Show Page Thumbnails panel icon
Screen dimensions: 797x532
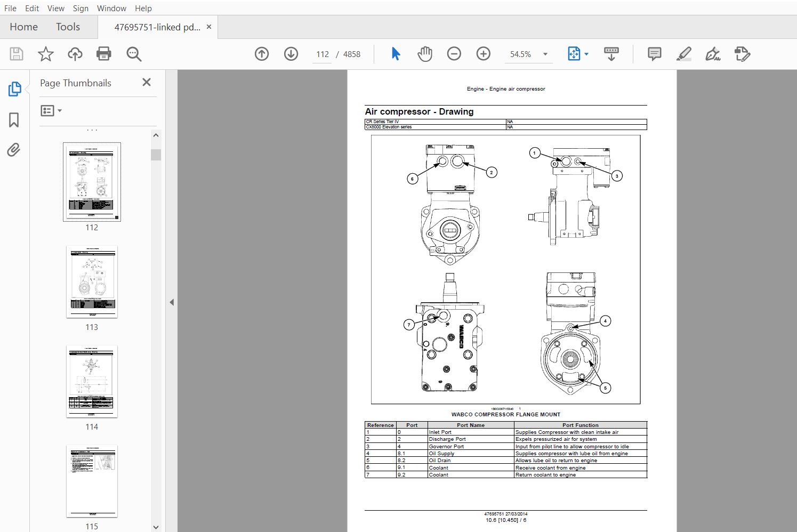tap(14, 89)
